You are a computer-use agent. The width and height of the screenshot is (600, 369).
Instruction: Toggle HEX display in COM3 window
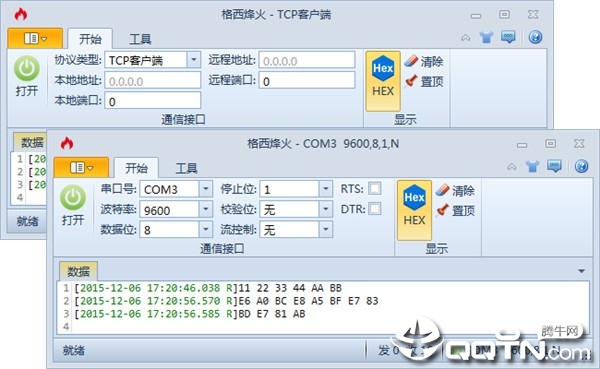pyautogui.click(x=414, y=210)
